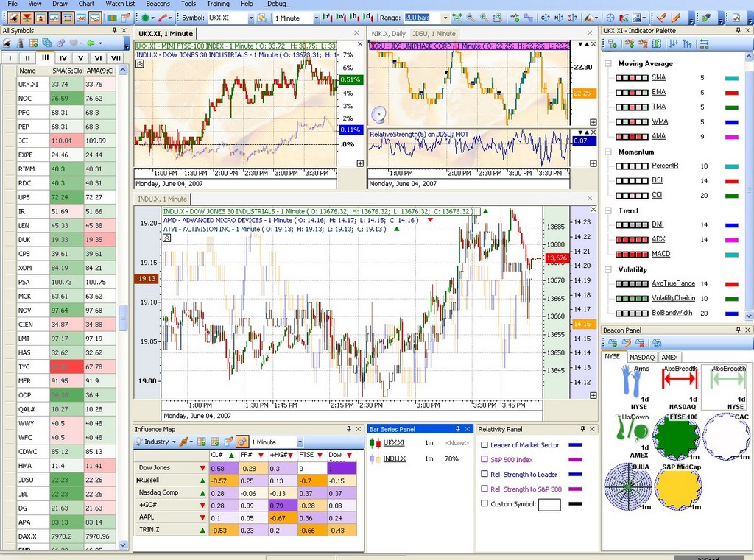This screenshot has width=754, height=560.
Task: Click the magenta color swatch in the AMA row
Action: point(731,137)
